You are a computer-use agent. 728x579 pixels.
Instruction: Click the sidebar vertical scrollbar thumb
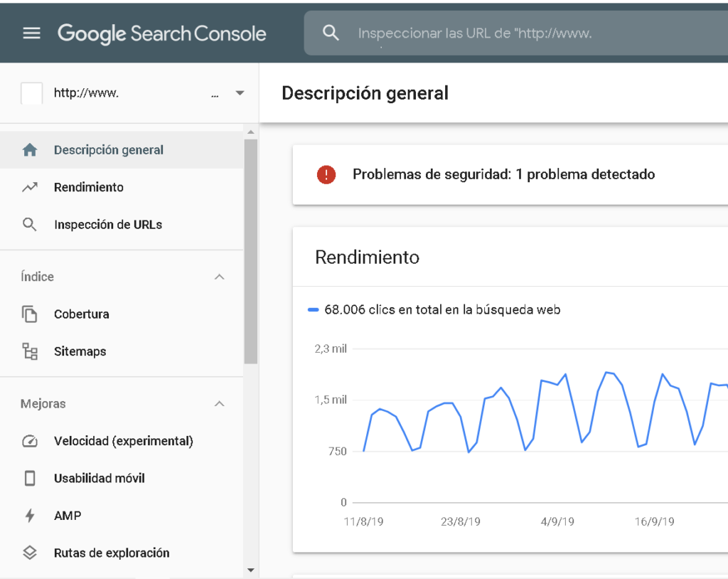(251, 251)
